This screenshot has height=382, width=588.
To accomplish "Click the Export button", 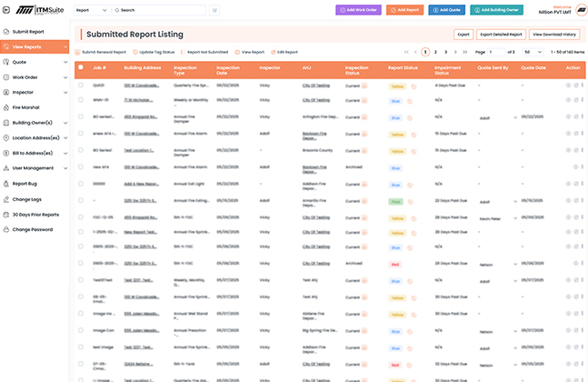I will 463,35.
